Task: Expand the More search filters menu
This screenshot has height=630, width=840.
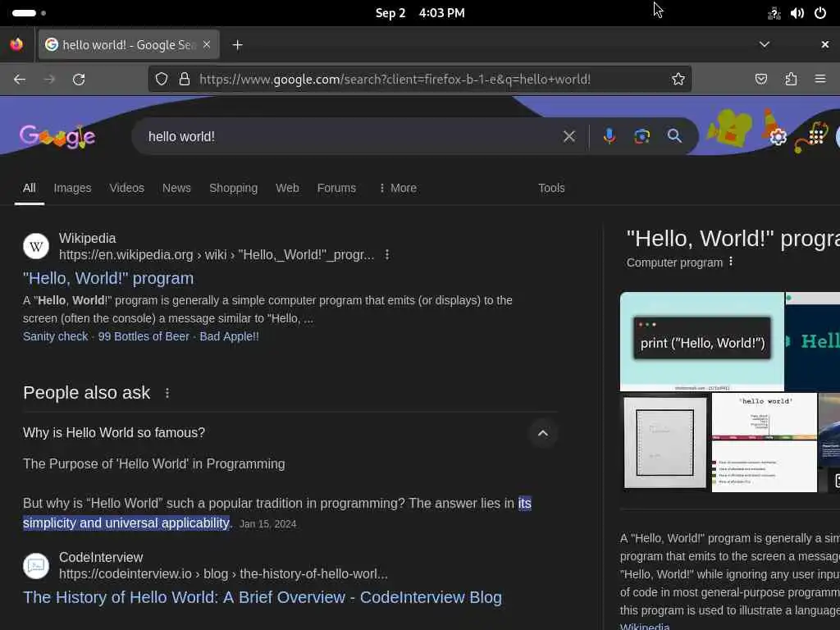Action: (398, 188)
